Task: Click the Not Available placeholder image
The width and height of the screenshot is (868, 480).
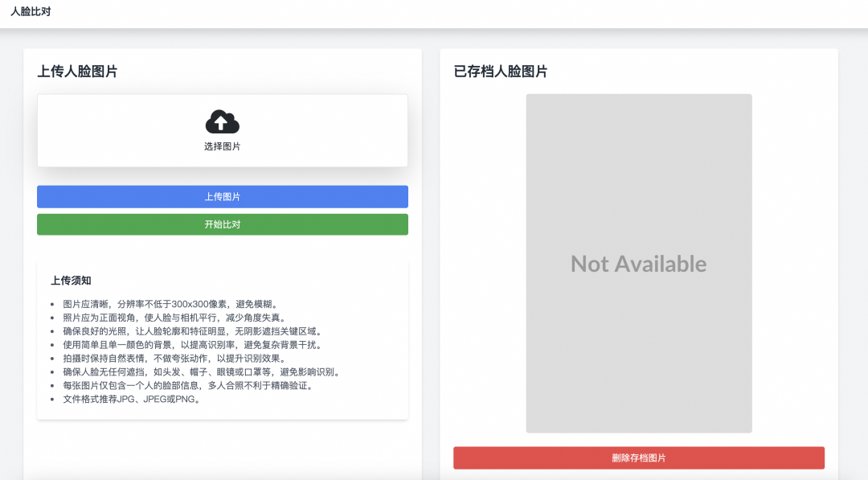Action: [x=639, y=264]
